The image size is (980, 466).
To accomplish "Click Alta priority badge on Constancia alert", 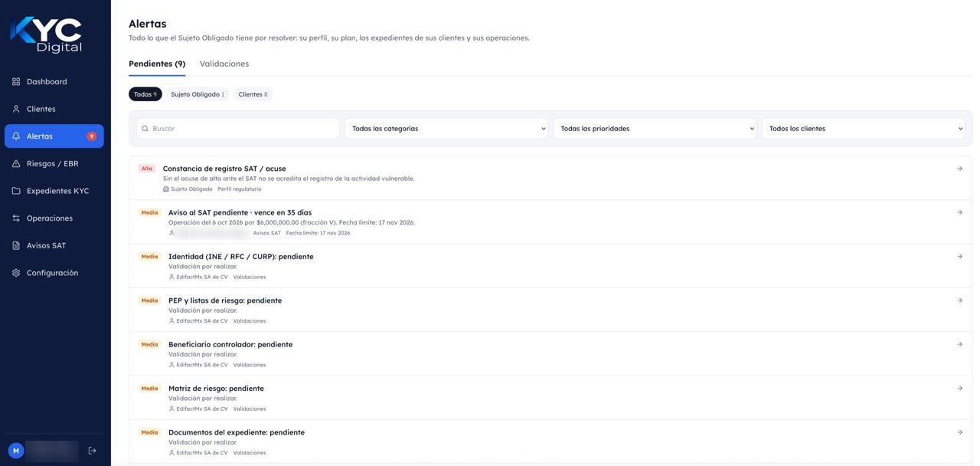I will 147,169.
